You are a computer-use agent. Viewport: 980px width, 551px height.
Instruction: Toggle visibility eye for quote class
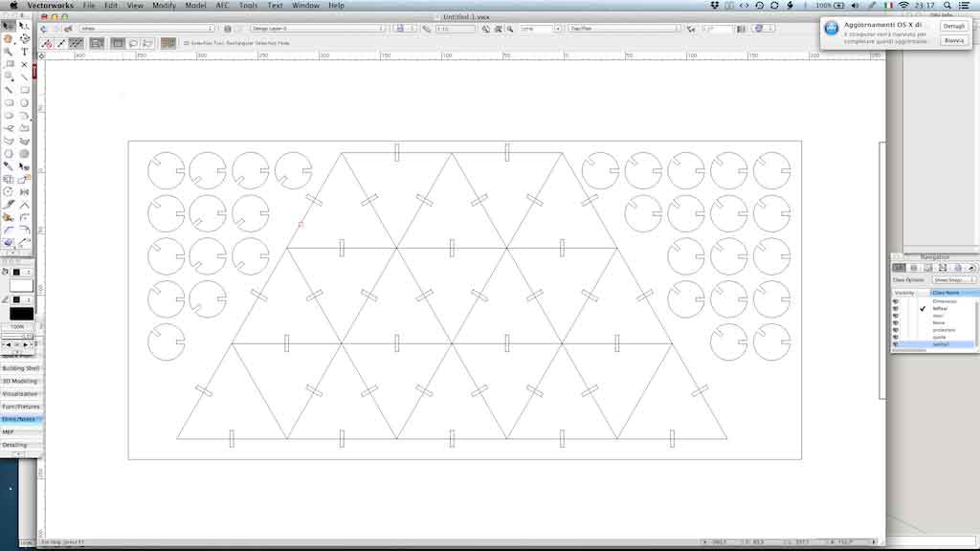click(x=896, y=338)
